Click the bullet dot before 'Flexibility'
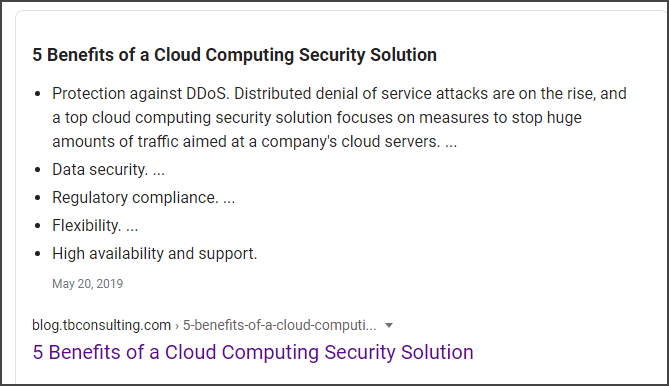The width and height of the screenshot is (669, 386). pos(38,226)
